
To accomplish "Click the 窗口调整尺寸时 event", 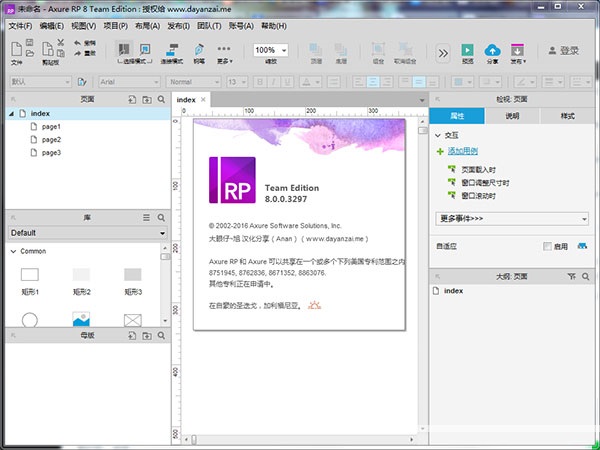I will click(x=485, y=183).
